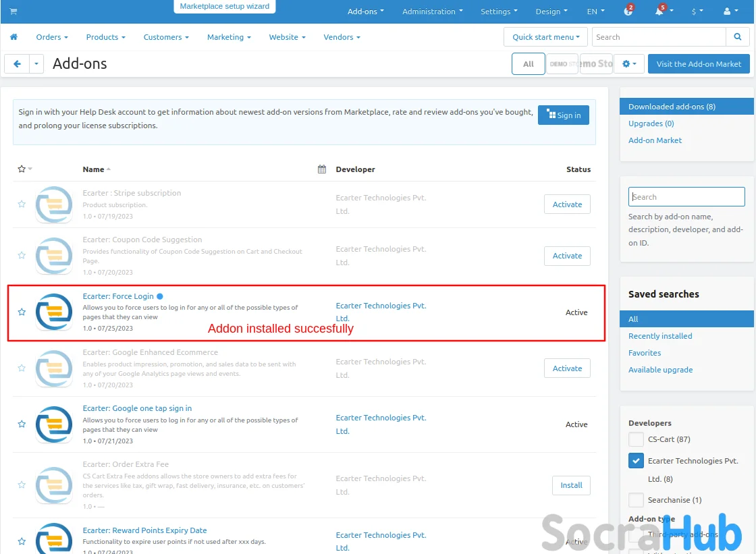This screenshot has width=756, height=554.
Task: Open the Administration dropdown
Action: (x=433, y=11)
